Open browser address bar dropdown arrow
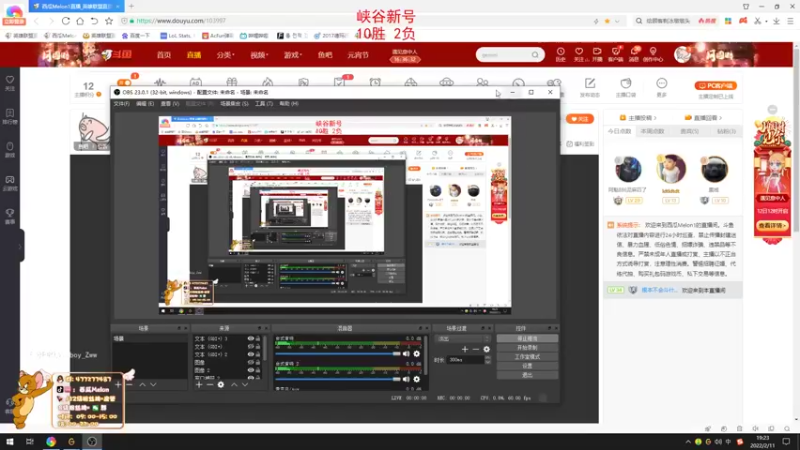This screenshot has width=800, height=450. 617,21
